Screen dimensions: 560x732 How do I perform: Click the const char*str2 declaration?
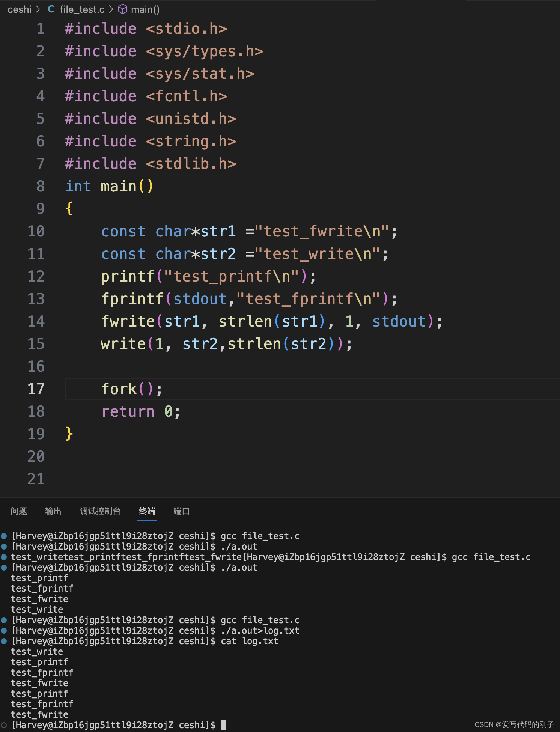(x=245, y=254)
